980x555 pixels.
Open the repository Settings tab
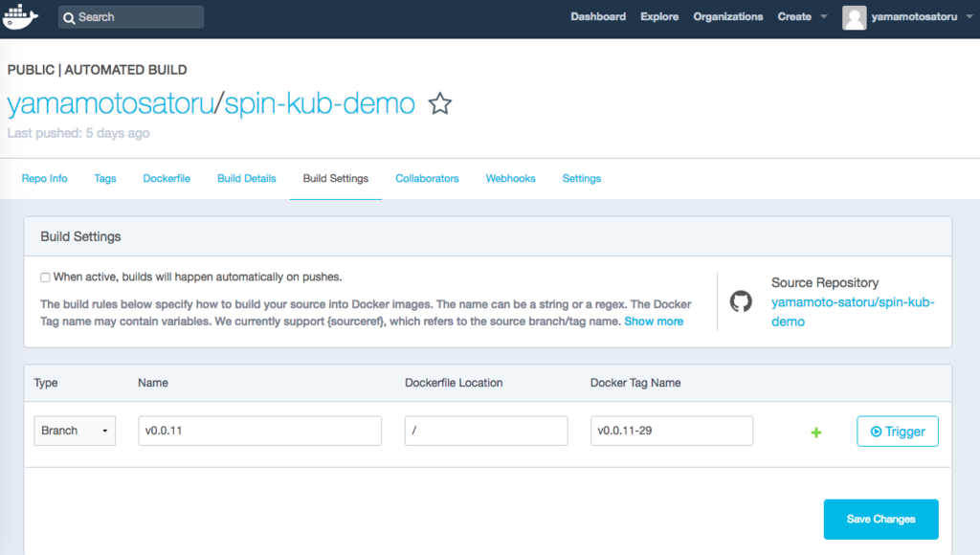click(x=581, y=178)
